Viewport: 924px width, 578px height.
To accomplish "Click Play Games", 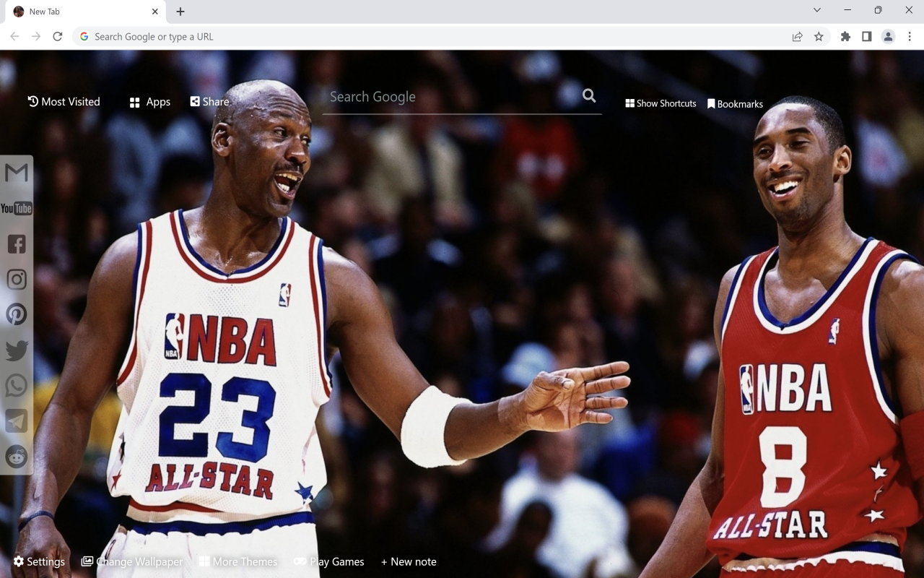I will tap(328, 561).
